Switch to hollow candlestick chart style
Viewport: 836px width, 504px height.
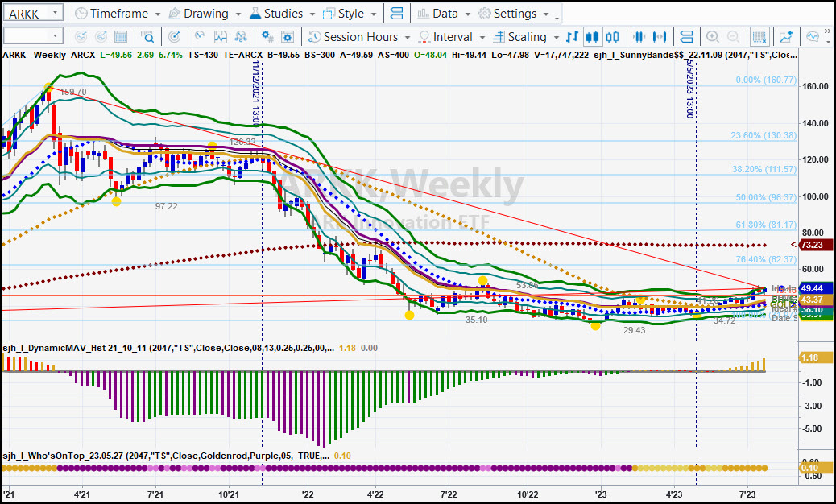(x=613, y=37)
